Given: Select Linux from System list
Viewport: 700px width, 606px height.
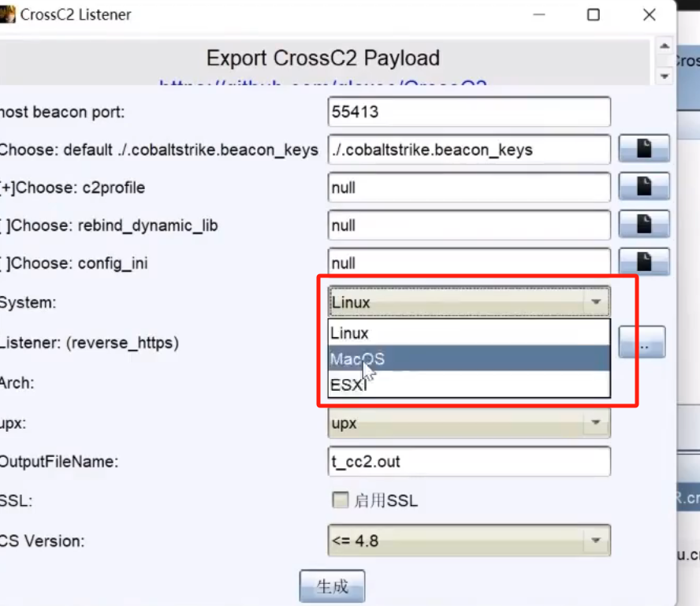Looking at the screenshot, I should coord(469,333).
